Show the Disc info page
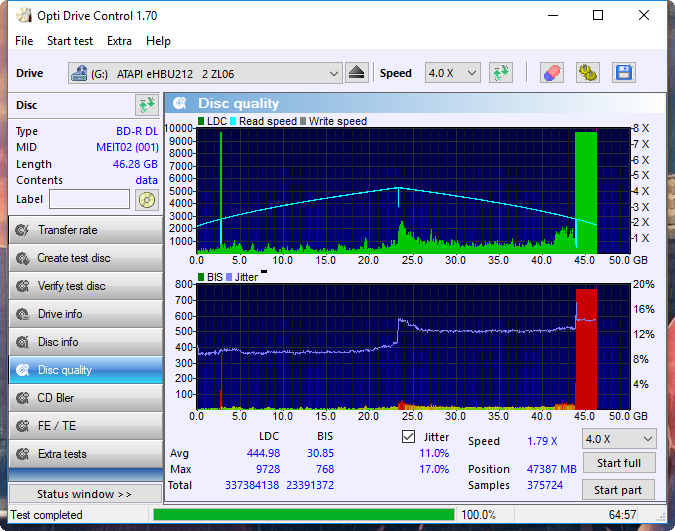The image size is (675, 531). [86, 342]
